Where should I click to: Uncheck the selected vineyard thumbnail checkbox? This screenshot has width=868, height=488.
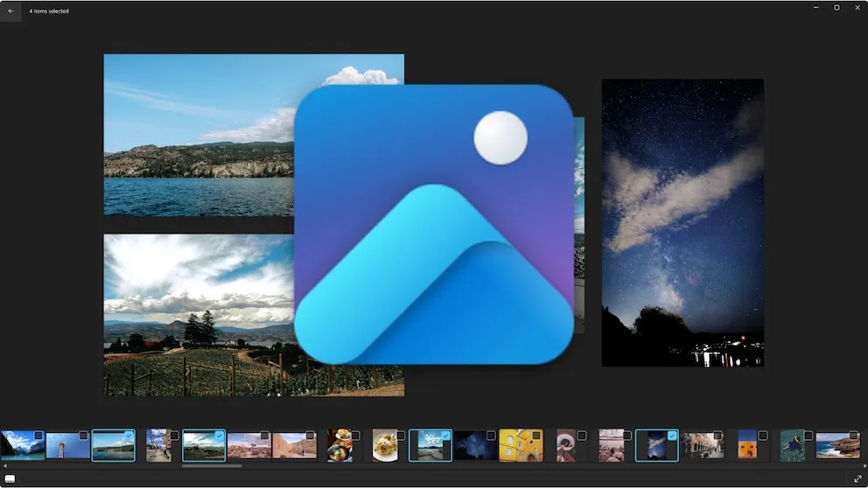pos(220,436)
